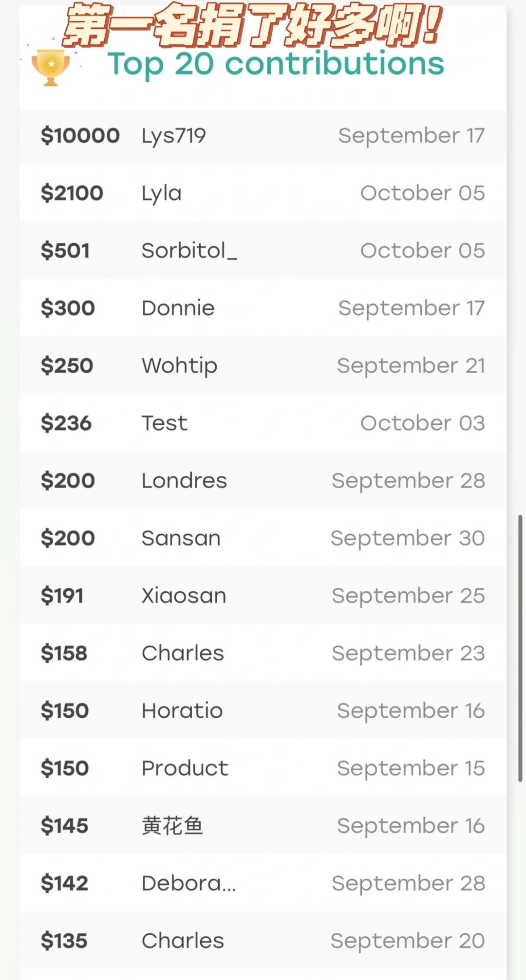Click the Top 20 contributions heading

[x=276, y=64]
